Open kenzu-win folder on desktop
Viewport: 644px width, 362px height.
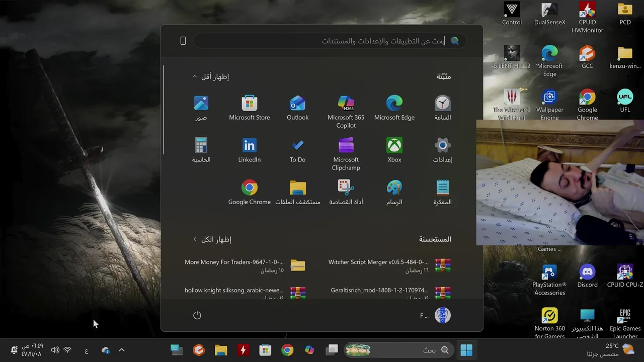click(x=625, y=57)
